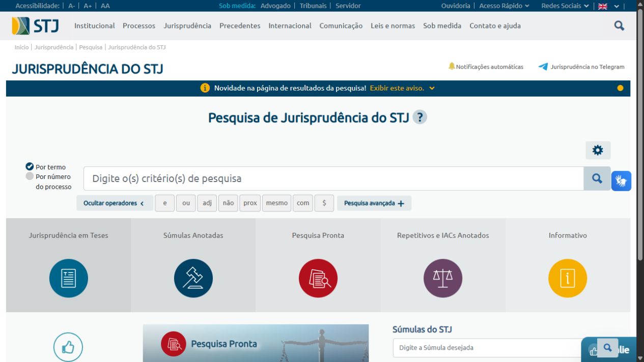Image resolution: width=644 pixels, height=362 pixels.
Task: Open Jurisprudência menu
Action: coord(187,25)
